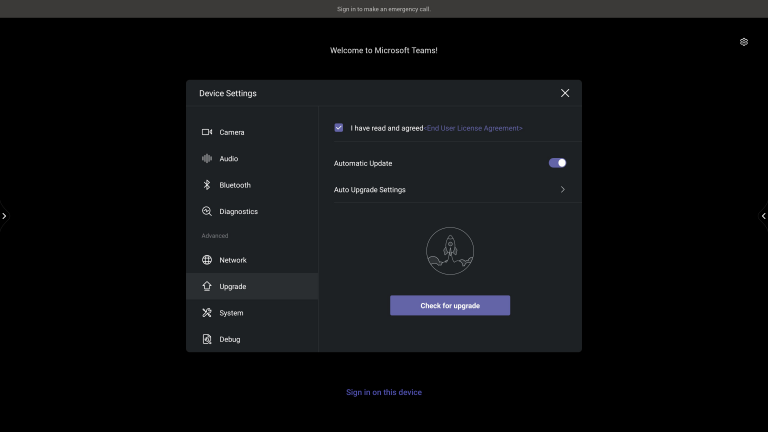
Task: Click the Diagnostics magnifier icon
Action: coord(207,212)
